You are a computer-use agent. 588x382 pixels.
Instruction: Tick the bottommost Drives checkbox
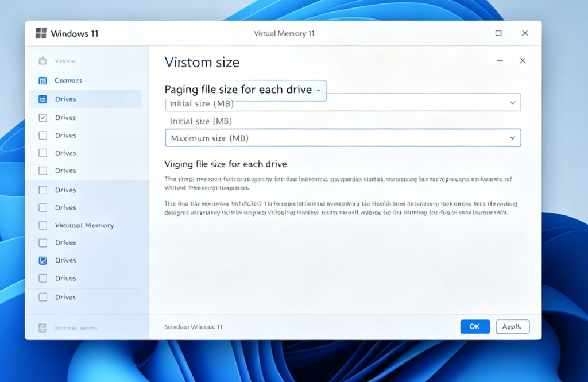[x=42, y=297]
